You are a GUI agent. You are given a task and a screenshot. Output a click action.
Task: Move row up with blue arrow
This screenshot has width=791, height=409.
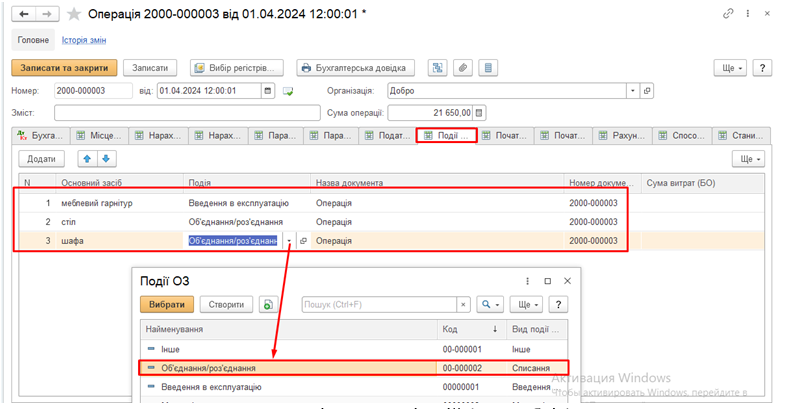click(88, 159)
